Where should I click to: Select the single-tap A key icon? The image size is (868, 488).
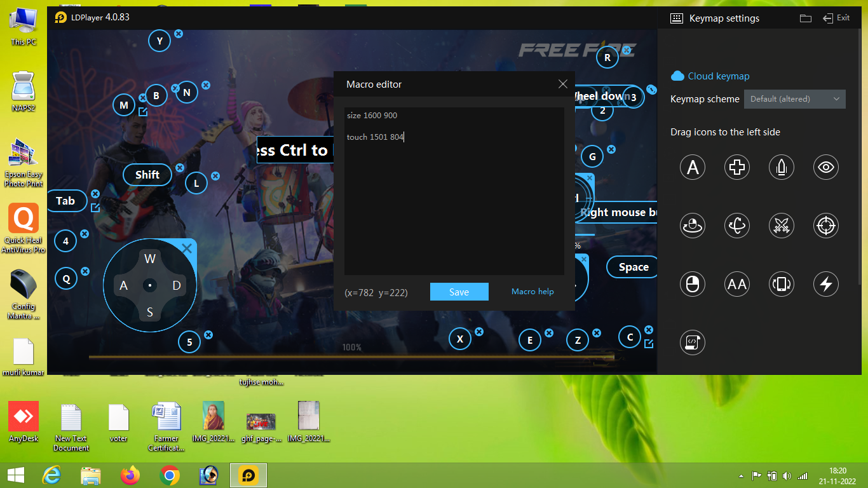click(x=693, y=167)
